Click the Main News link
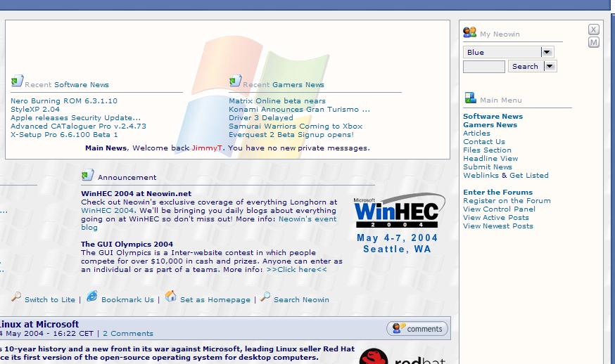Viewport: 615px width, 364px height. tap(106, 148)
